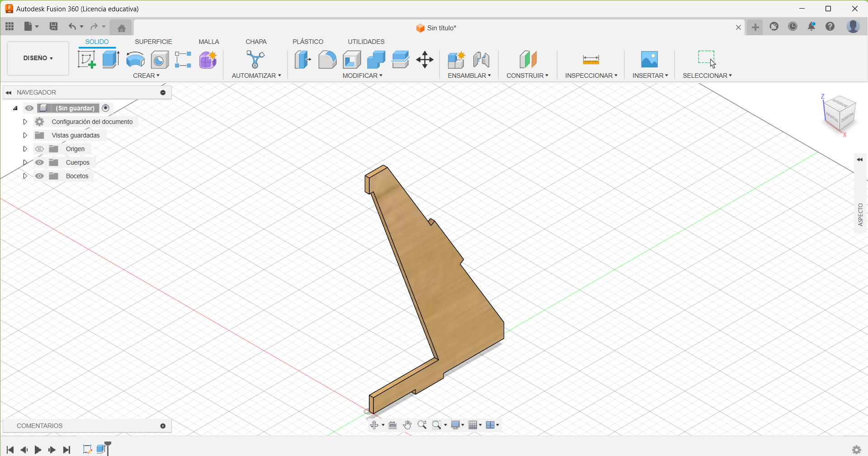The image size is (868, 456).
Task: Open grid and snaps settings dropdown
Action: (x=475, y=425)
